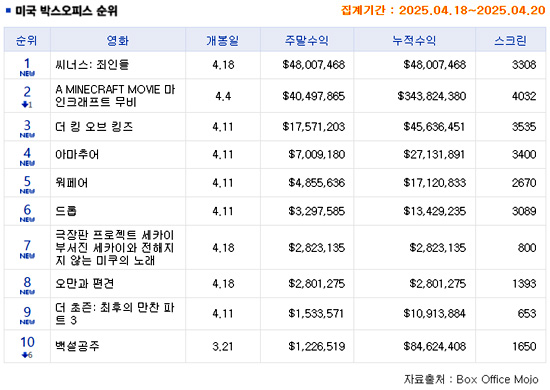Select the 누적수익 column header
Image resolution: width=550 pixels, height=390 pixels.
point(414,40)
